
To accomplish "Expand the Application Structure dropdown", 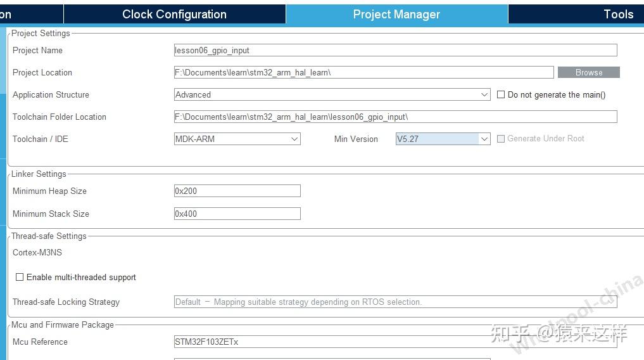I will 332,94.
